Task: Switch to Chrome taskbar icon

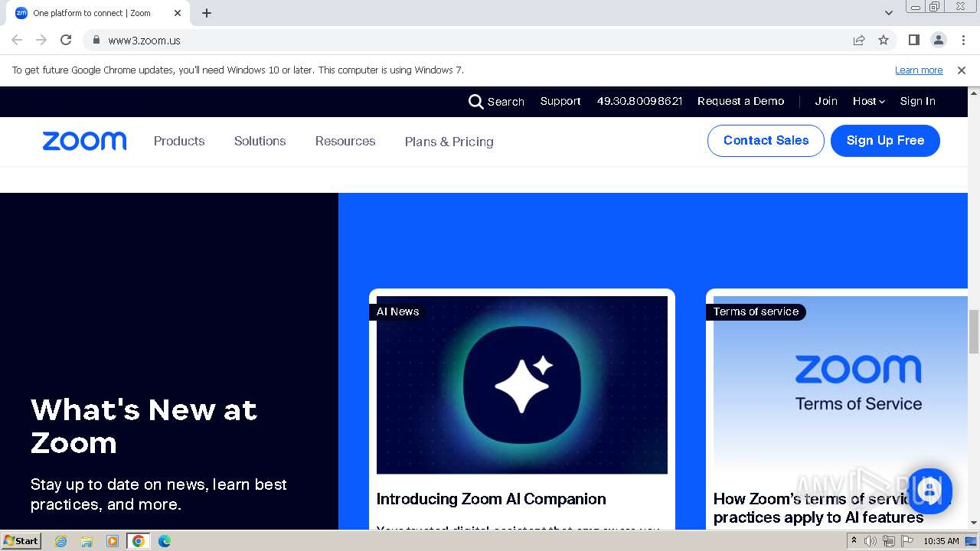Action: pos(139,541)
